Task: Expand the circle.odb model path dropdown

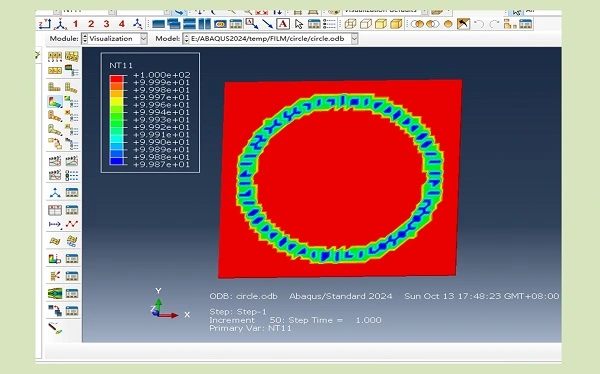Action: (x=354, y=39)
